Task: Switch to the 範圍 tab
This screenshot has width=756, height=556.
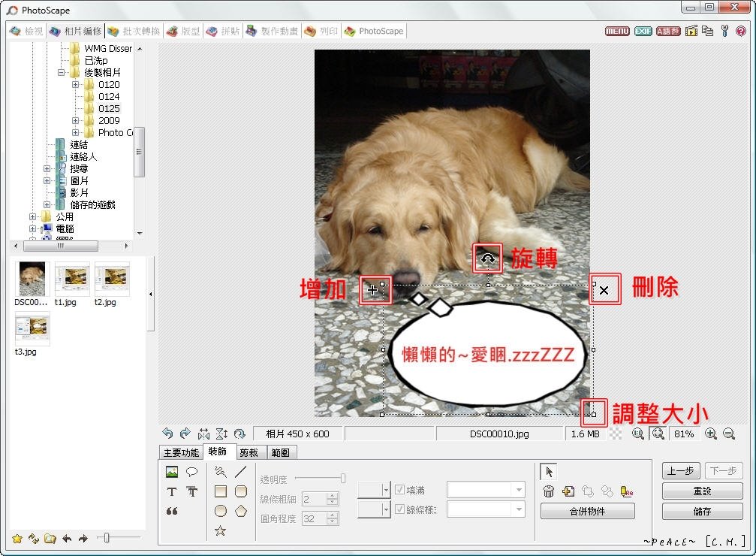Action: [x=281, y=452]
